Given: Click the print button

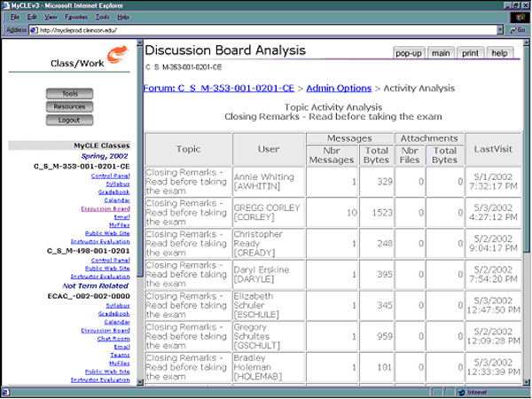Looking at the screenshot, I should click(470, 53).
